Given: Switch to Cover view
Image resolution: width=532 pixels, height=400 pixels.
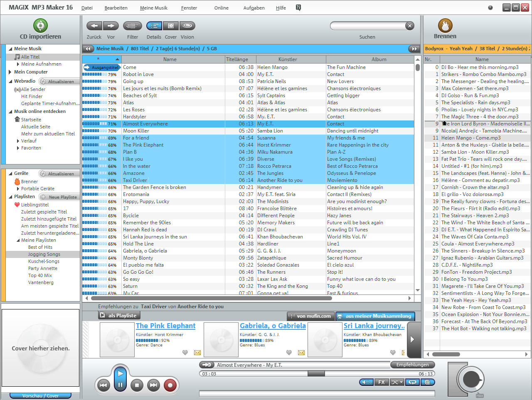Looking at the screenshot, I should [x=170, y=26].
